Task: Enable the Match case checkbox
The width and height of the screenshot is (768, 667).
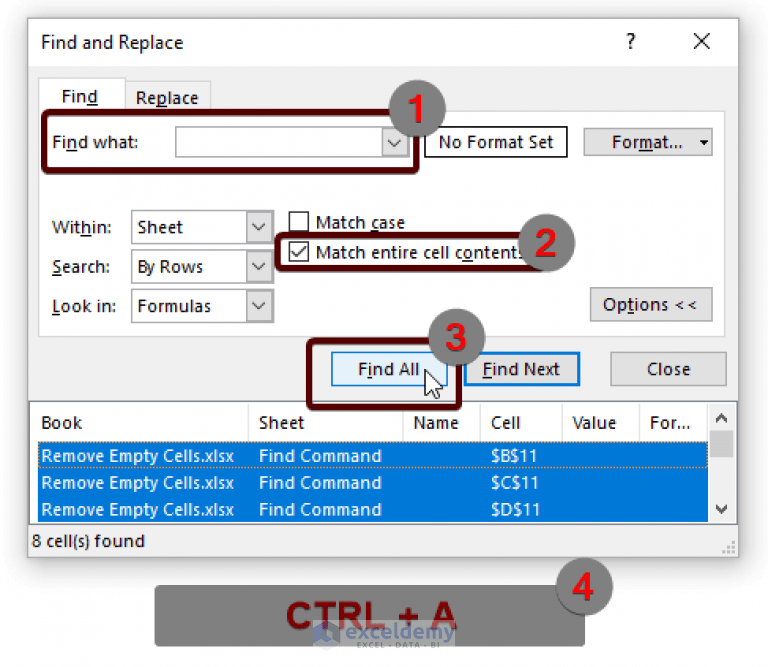Action: (x=298, y=222)
